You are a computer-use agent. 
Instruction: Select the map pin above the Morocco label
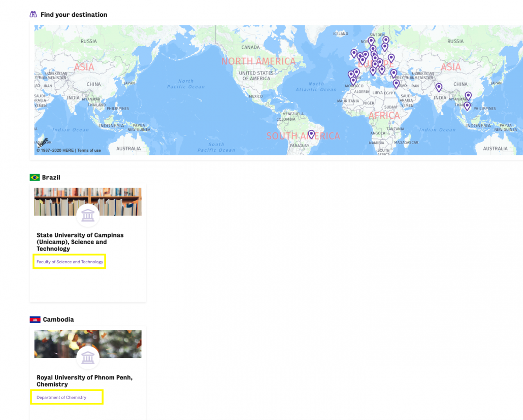[x=353, y=81]
